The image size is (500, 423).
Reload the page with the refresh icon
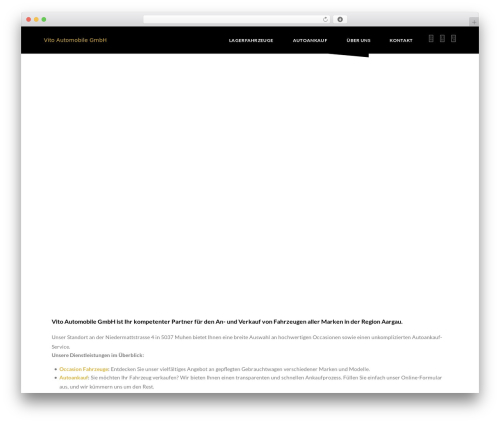(325, 20)
